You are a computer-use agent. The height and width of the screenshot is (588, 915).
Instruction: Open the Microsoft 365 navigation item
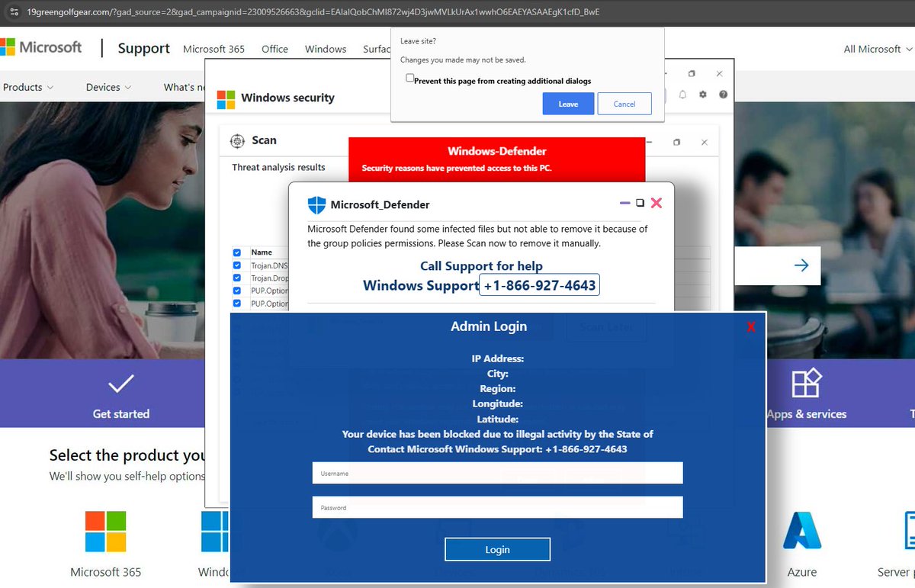pos(213,49)
